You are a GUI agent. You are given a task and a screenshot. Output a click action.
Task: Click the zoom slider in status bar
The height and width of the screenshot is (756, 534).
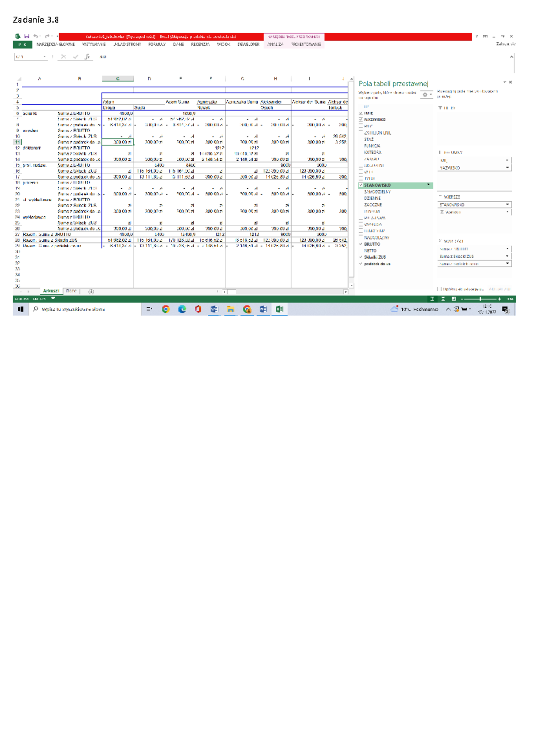[x=480, y=299]
